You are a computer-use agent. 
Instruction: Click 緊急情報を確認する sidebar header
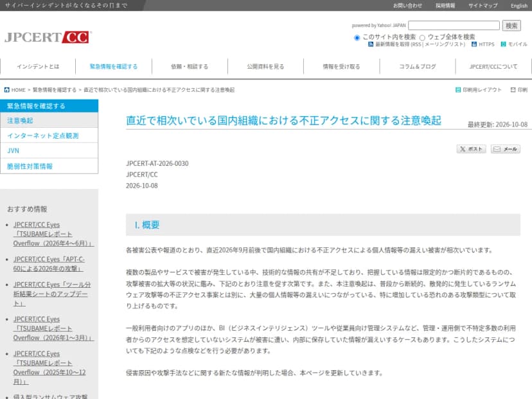[x=49, y=106]
